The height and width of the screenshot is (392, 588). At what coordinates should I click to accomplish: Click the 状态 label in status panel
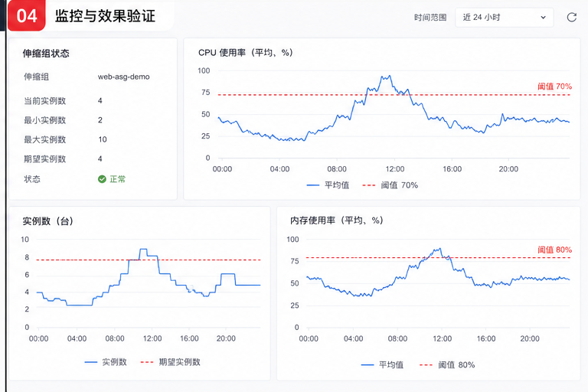[32, 179]
